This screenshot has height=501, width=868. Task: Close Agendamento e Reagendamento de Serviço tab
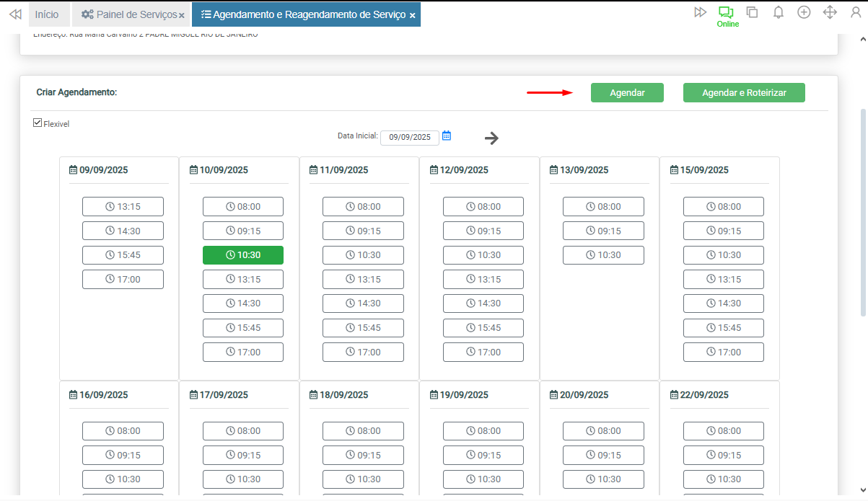click(x=412, y=15)
